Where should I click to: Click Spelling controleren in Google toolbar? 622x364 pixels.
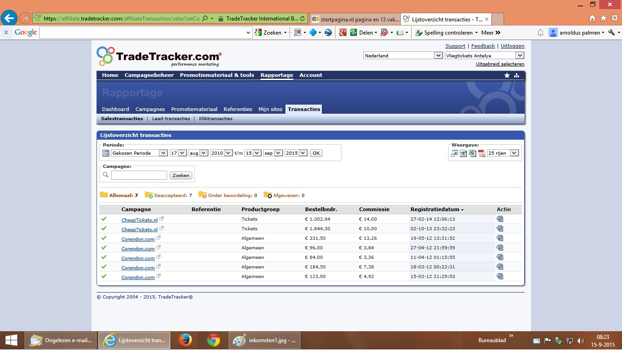(x=447, y=33)
